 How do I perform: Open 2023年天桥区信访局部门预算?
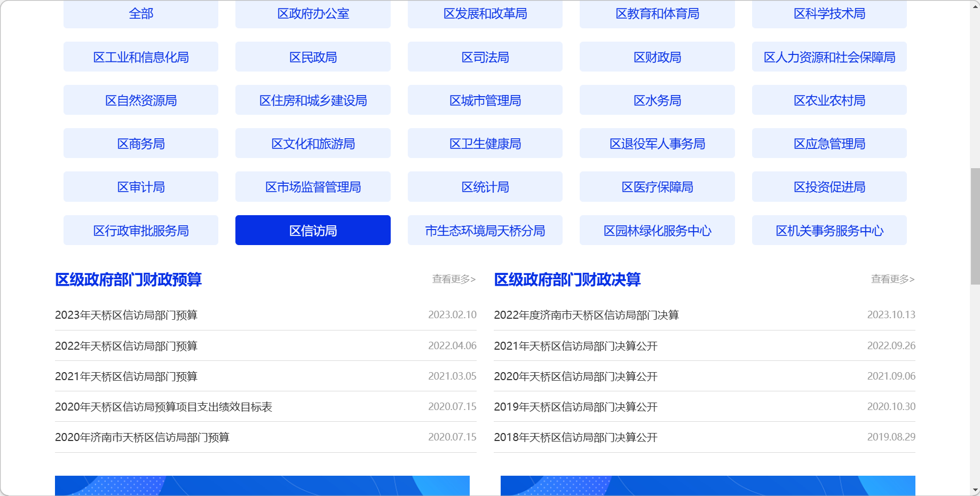(126, 315)
